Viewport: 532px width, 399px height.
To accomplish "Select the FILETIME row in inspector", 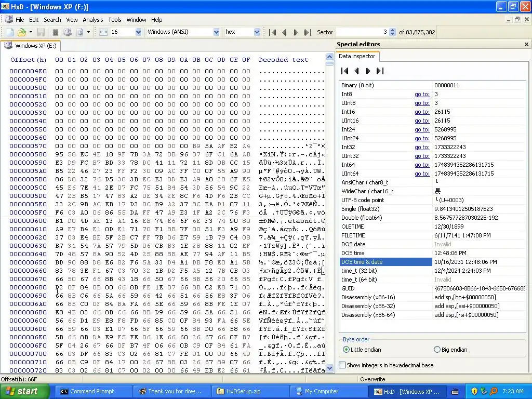I will click(x=433, y=235).
